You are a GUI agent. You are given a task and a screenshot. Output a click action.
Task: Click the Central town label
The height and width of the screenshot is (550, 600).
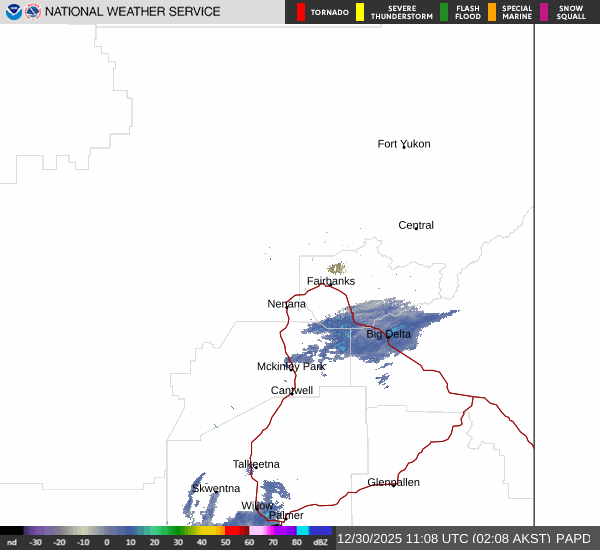416,225
